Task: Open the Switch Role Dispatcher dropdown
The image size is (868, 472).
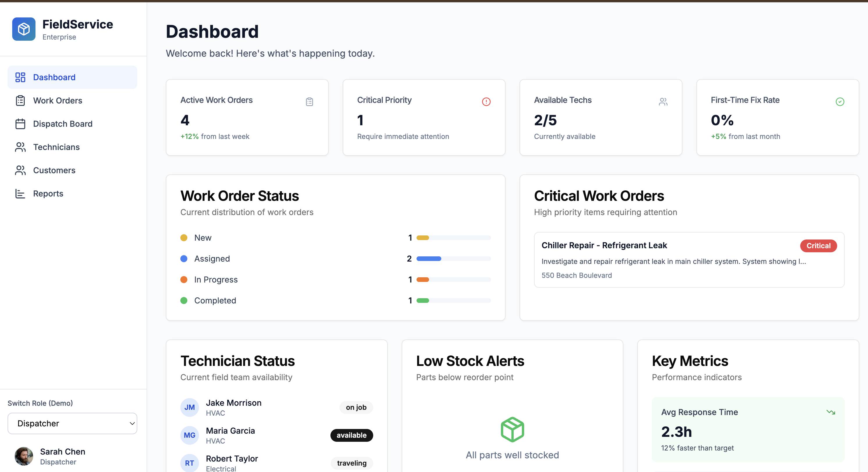Action: pyautogui.click(x=72, y=423)
